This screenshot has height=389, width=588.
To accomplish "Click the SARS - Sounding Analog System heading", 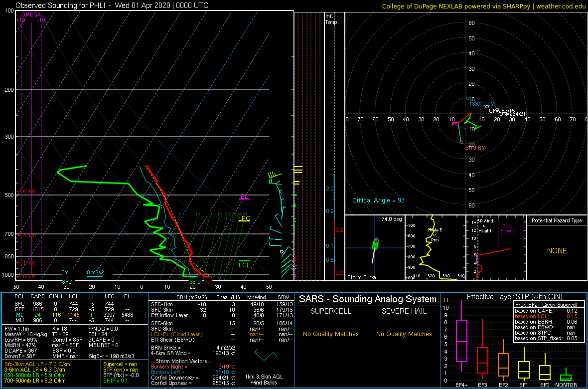I will (368, 299).
